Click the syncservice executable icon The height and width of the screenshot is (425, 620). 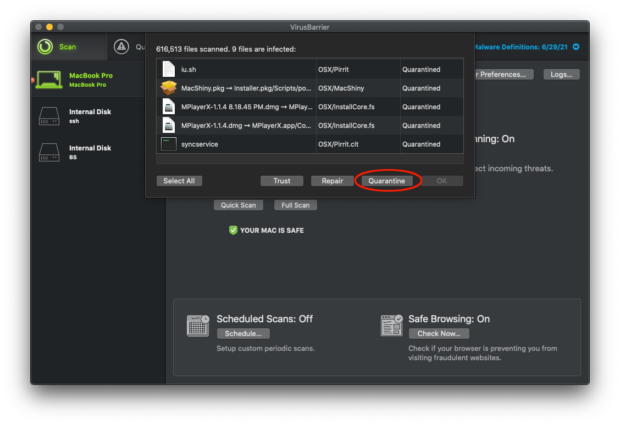tap(169, 144)
